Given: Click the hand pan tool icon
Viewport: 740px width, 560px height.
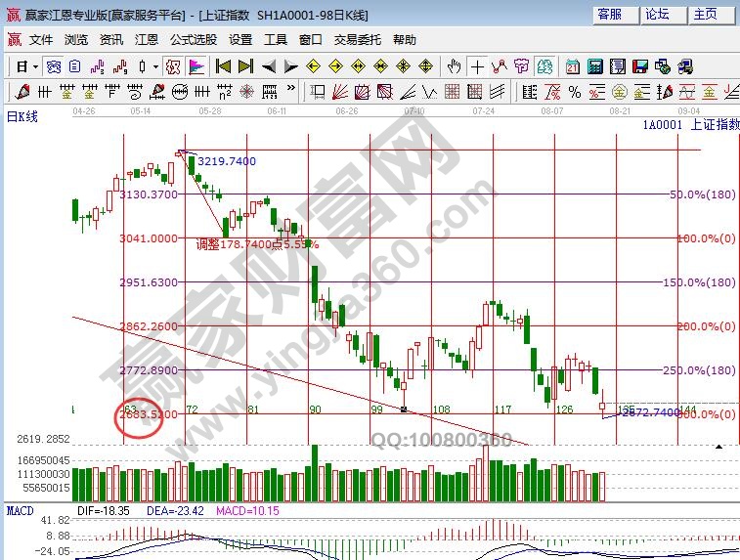Looking at the screenshot, I should [x=454, y=66].
